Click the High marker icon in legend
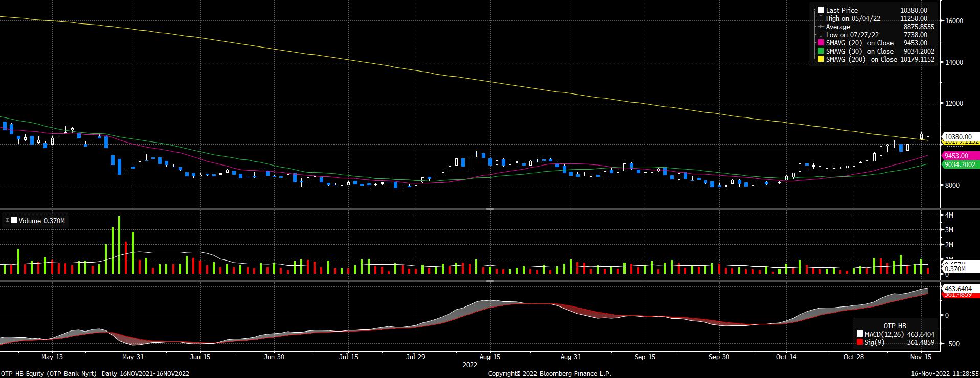This screenshot has height=378, width=980. (x=821, y=18)
